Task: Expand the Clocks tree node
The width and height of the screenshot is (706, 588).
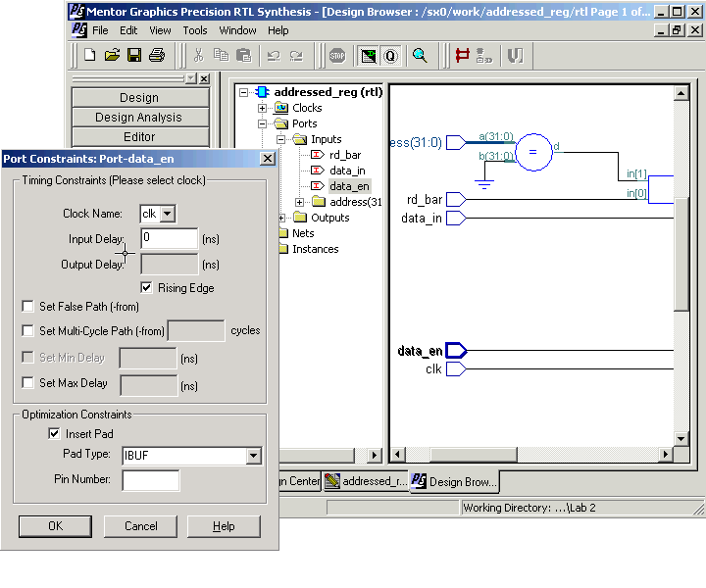Action: click(x=262, y=108)
